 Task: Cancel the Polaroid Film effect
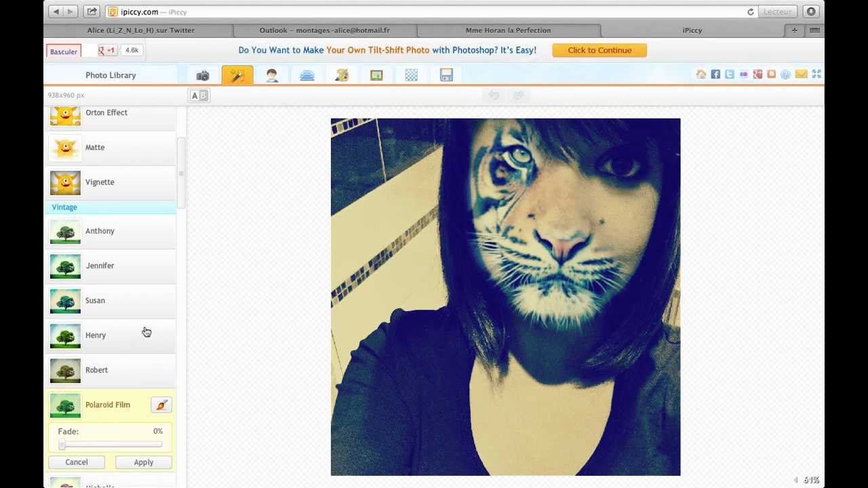coord(77,462)
